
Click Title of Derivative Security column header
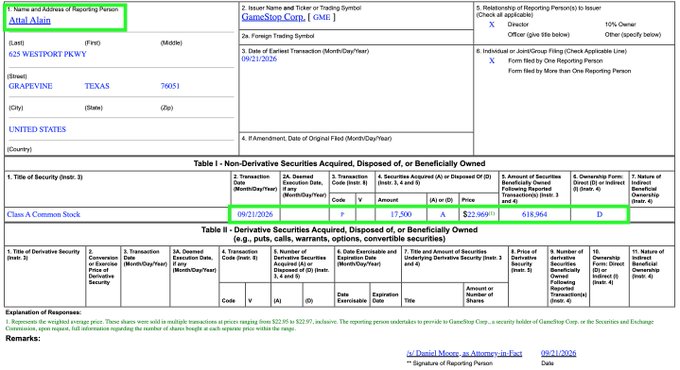(x=43, y=254)
